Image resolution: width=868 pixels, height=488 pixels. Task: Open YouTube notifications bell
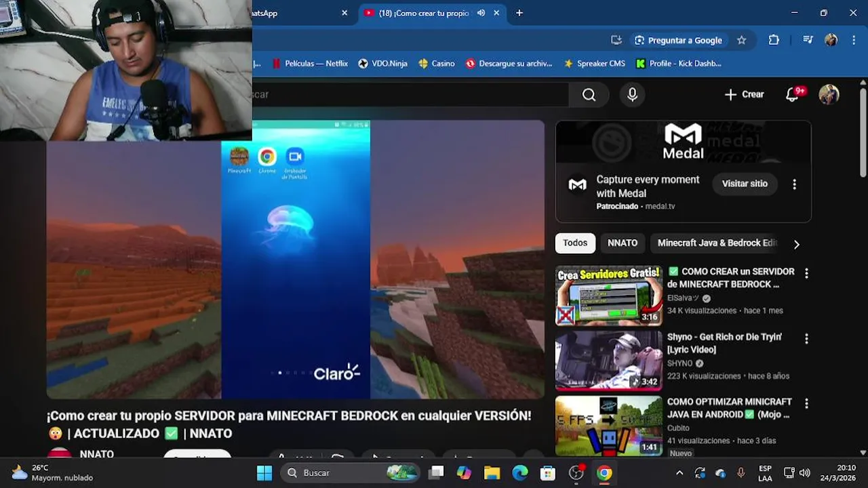coord(792,95)
